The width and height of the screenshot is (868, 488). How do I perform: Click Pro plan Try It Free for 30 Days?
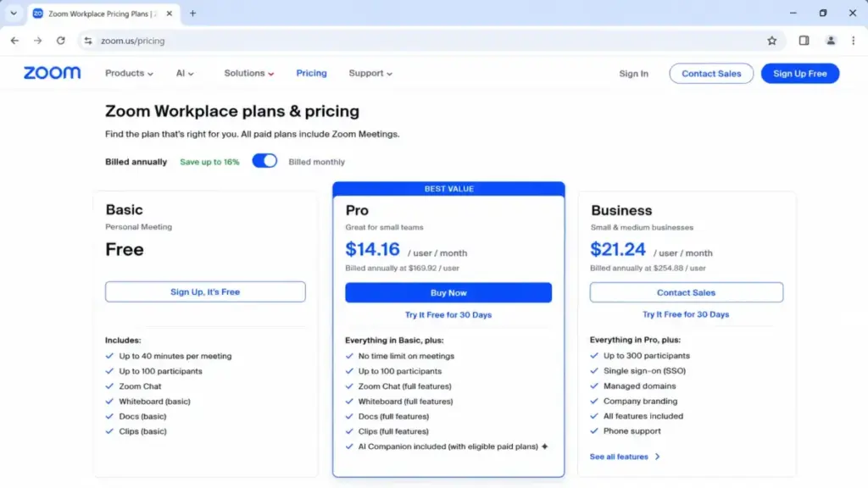coord(448,315)
